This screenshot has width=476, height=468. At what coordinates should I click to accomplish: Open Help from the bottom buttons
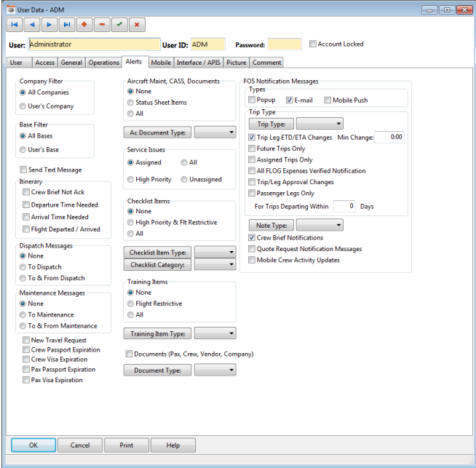pos(173,445)
